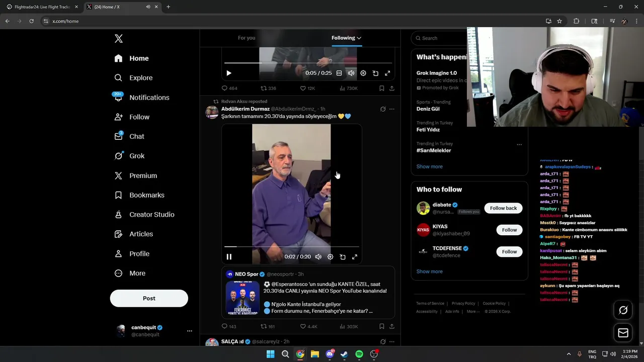
Task: Bookmark the post with 730K views
Action: tap(382, 88)
